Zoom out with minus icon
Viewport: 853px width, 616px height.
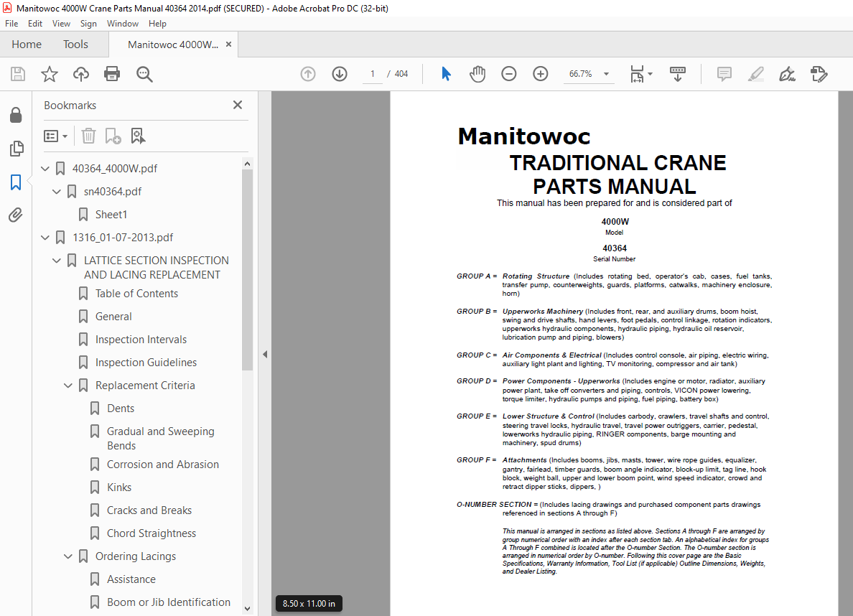pos(508,74)
